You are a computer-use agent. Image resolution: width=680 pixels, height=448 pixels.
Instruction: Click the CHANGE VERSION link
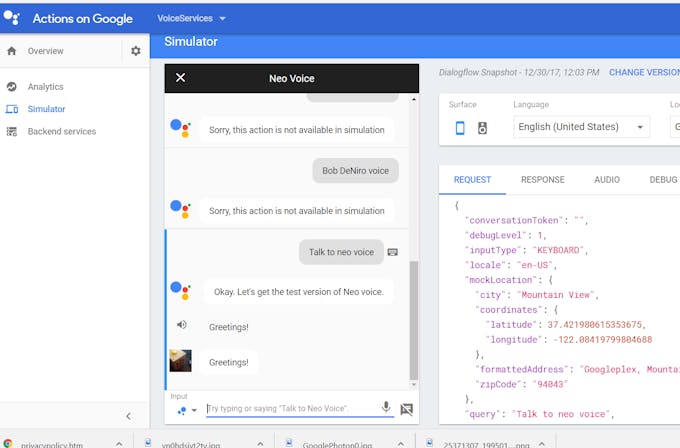click(x=644, y=72)
